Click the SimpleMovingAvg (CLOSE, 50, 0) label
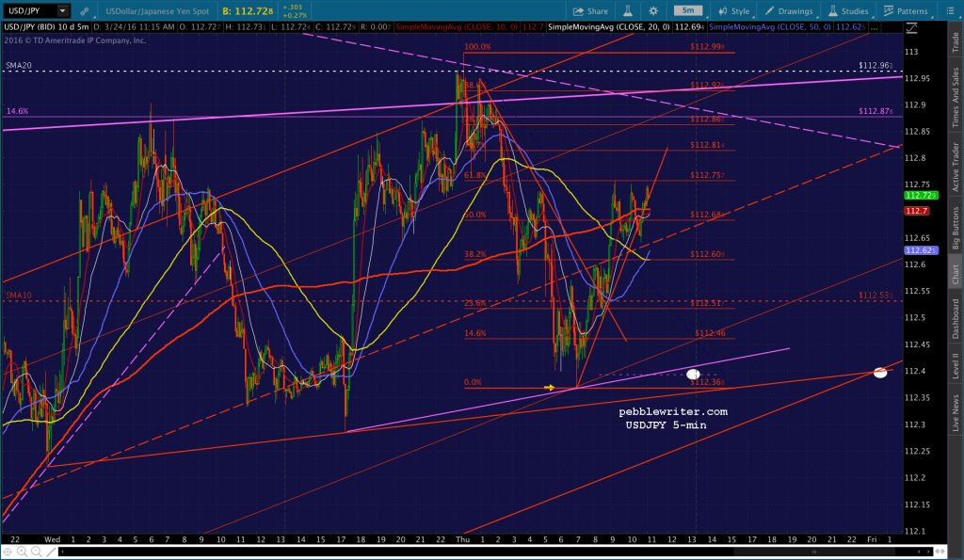 pos(770,27)
